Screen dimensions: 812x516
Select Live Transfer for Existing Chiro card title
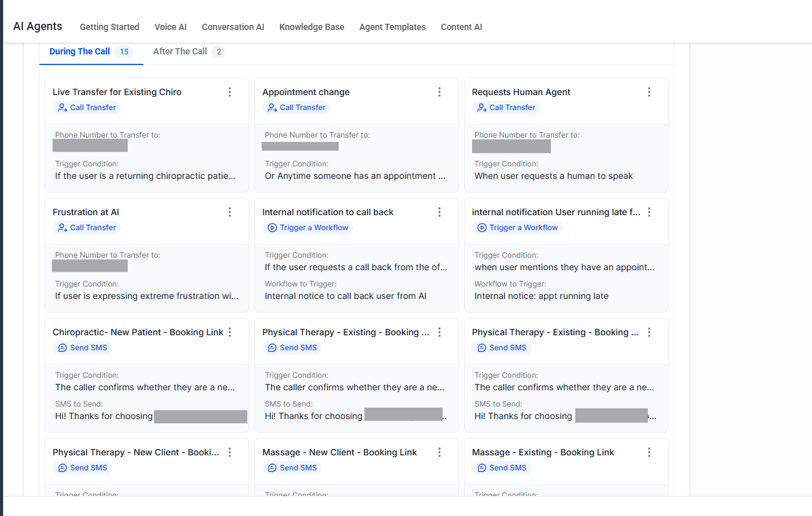pyautogui.click(x=117, y=92)
